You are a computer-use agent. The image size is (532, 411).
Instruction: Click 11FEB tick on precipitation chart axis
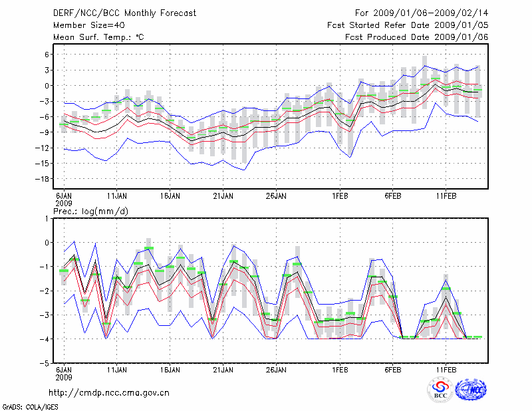pos(446,368)
